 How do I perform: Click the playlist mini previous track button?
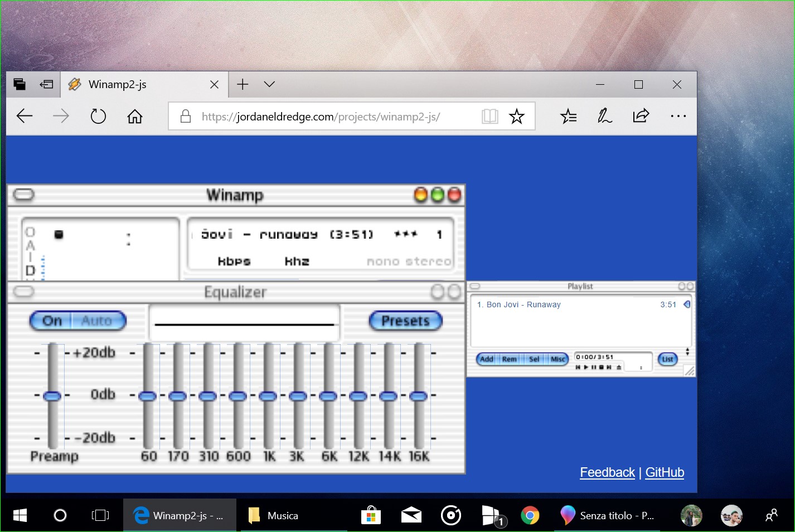[578, 367]
